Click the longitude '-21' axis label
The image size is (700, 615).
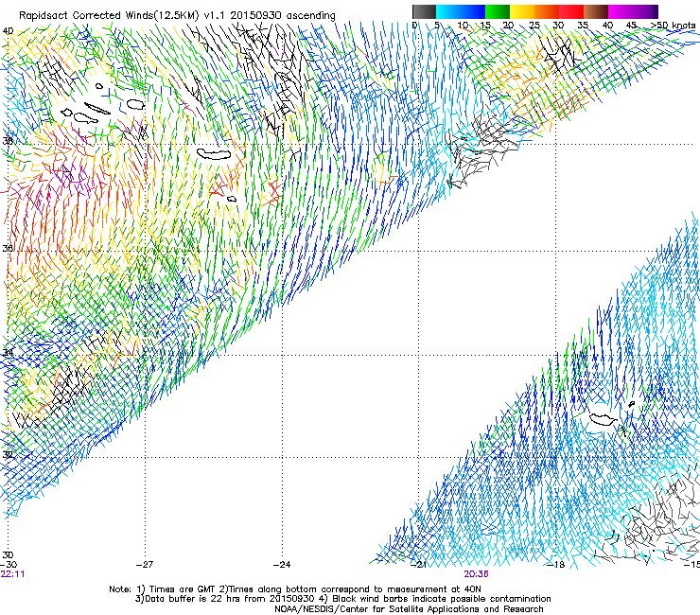pyautogui.click(x=419, y=565)
